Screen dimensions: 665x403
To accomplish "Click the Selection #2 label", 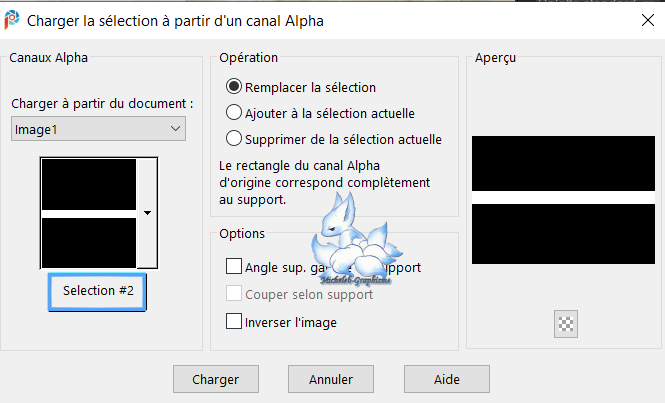I will 98,291.
